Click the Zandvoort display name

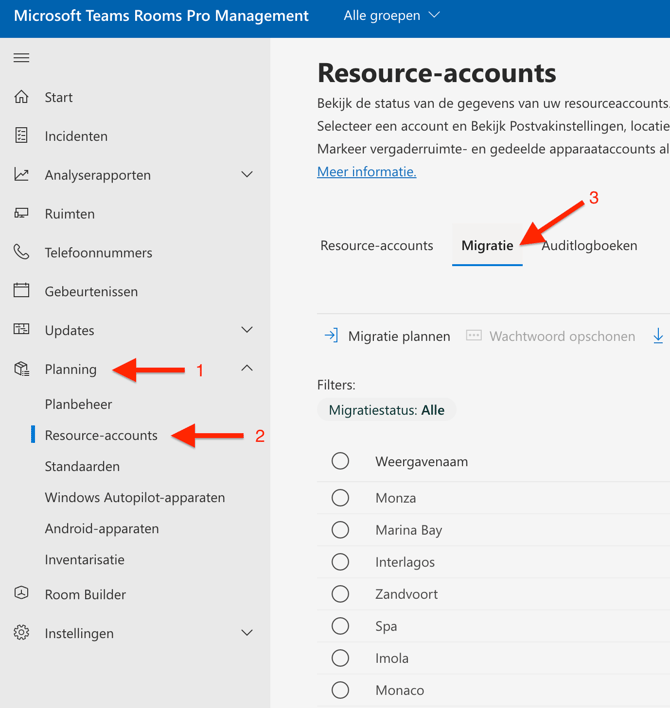406,594
